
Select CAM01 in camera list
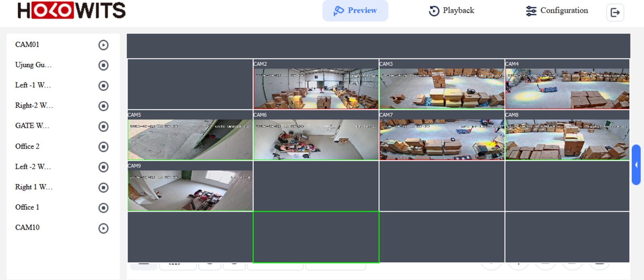coord(27,45)
